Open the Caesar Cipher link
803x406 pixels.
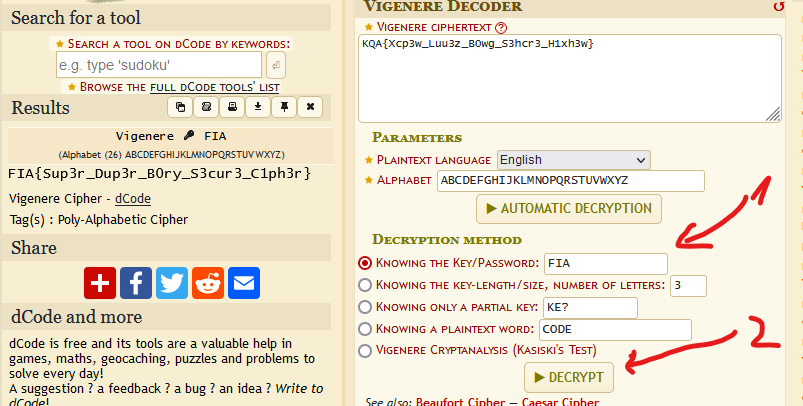click(560, 401)
